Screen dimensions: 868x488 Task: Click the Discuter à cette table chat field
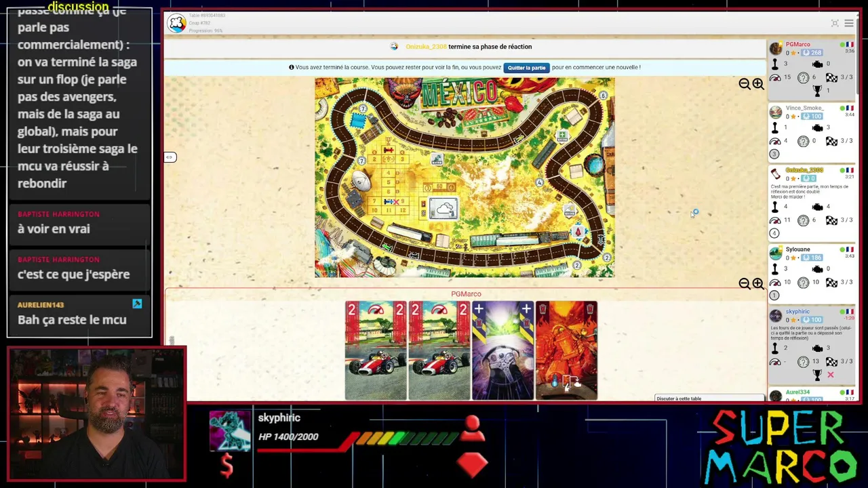click(x=709, y=399)
